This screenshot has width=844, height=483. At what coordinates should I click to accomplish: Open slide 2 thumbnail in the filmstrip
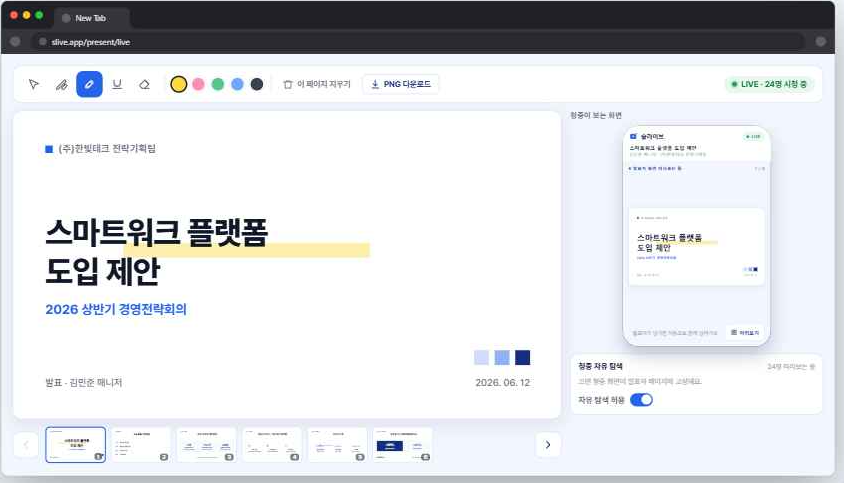tap(141, 445)
